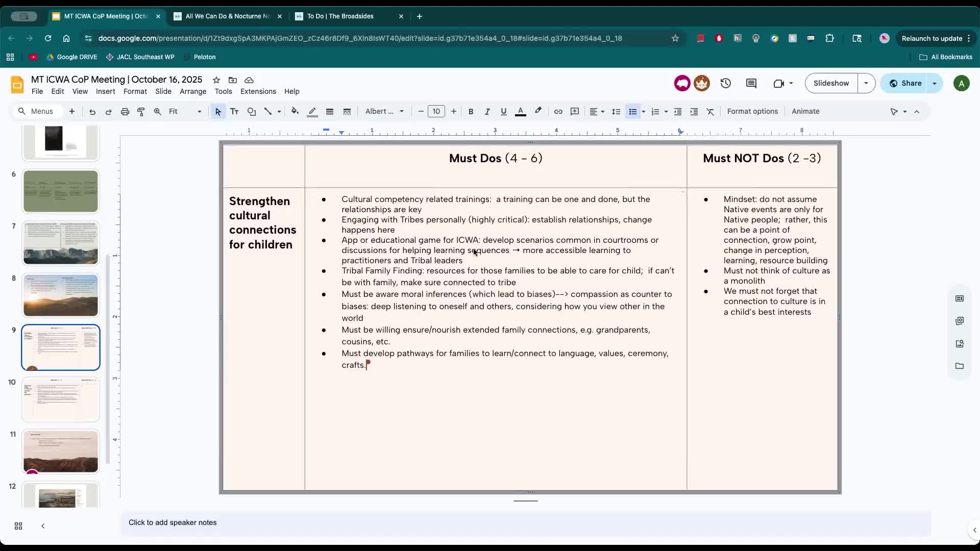This screenshot has height=551, width=980.
Task: Expand the Slideshow options arrow
Action: click(x=866, y=83)
